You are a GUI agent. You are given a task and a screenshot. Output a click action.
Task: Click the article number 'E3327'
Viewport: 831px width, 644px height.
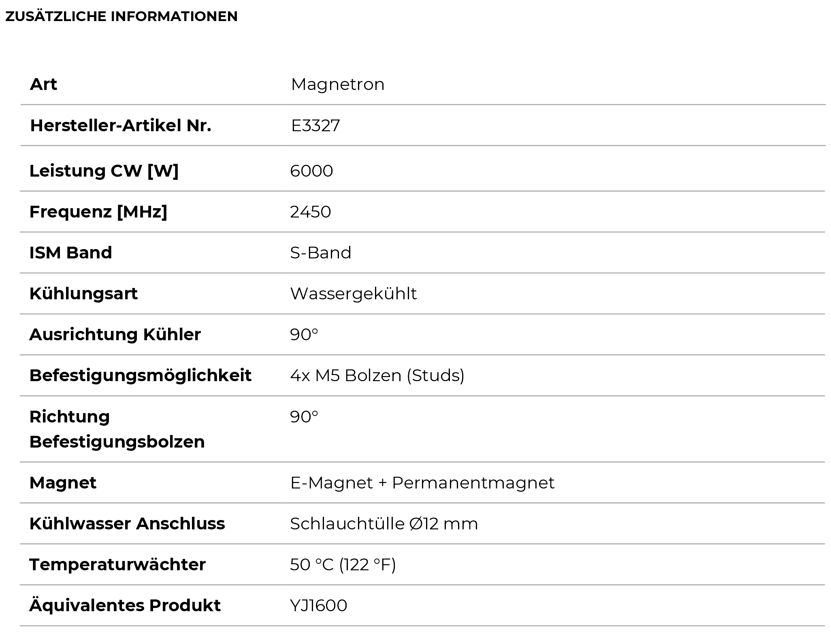315,126
